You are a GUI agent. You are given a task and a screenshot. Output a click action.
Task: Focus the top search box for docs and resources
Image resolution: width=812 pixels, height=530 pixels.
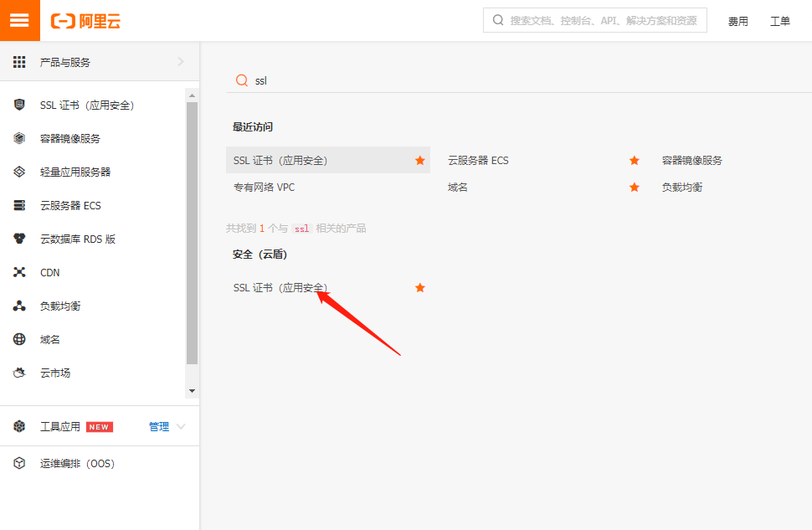[x=595, y=20]
